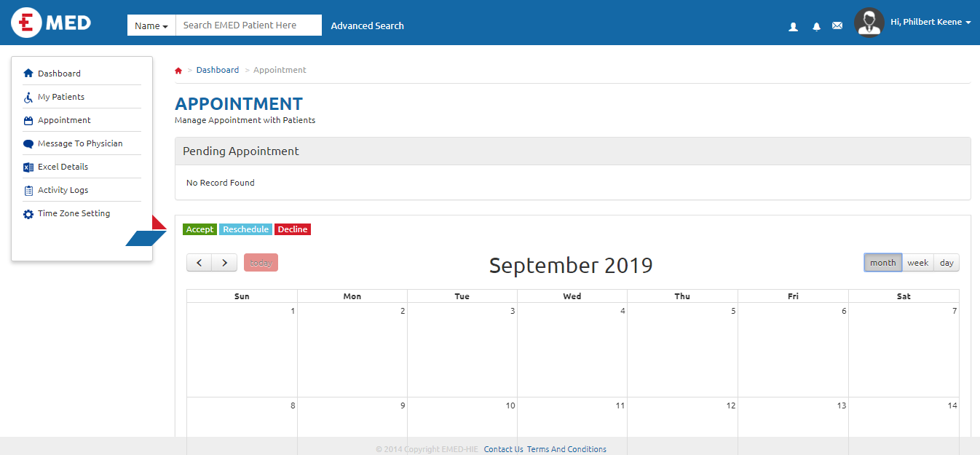
Task: Switch calendar to day view
Action: (x=947, y=263)
